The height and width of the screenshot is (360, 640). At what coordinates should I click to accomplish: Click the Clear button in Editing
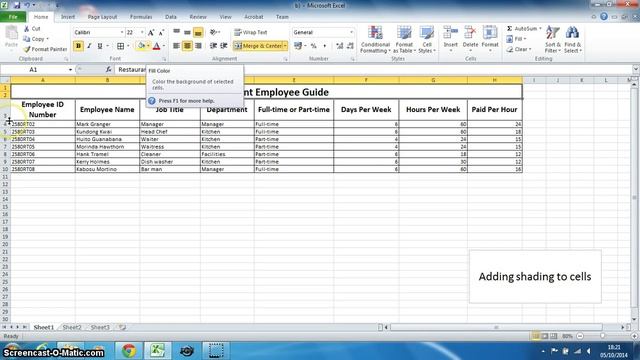[x=518, y=49]
